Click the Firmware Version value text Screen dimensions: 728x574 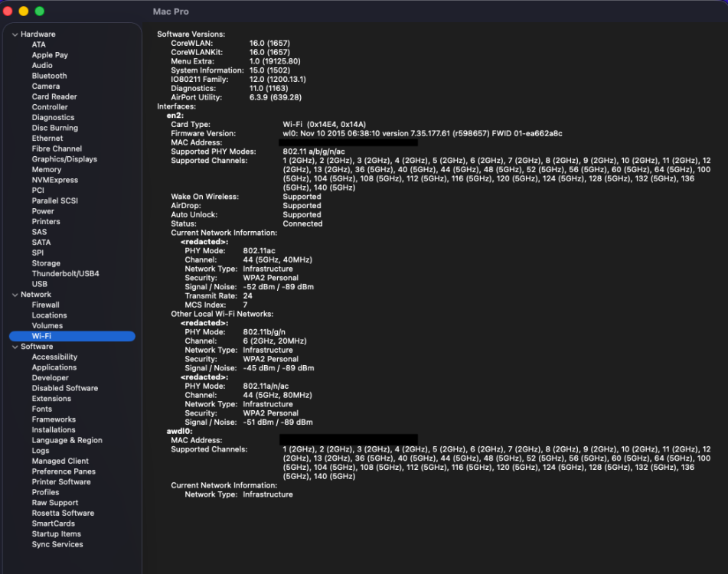tap(423, 134)
